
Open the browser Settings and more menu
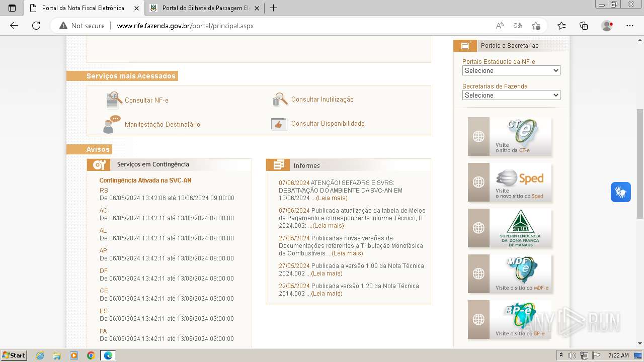[630, 26]
